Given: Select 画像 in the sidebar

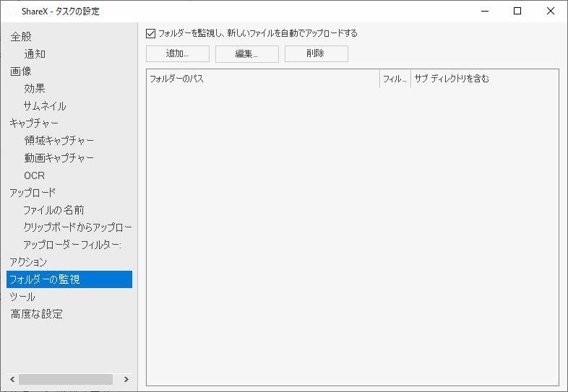Looking at the screenshot, I should pos(21,71).
